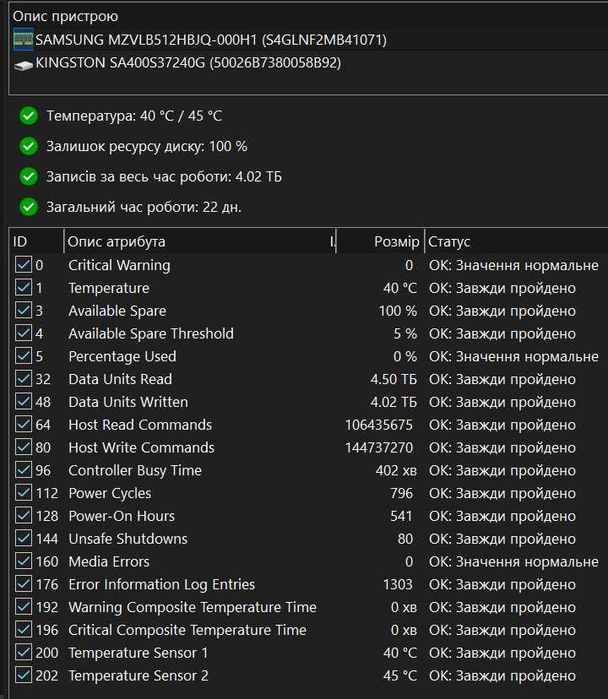This screenshot has width=608, height=699.
Task: Select the Percentage Used attribute name
Action: pyautogui.click(x=122, y=357)
